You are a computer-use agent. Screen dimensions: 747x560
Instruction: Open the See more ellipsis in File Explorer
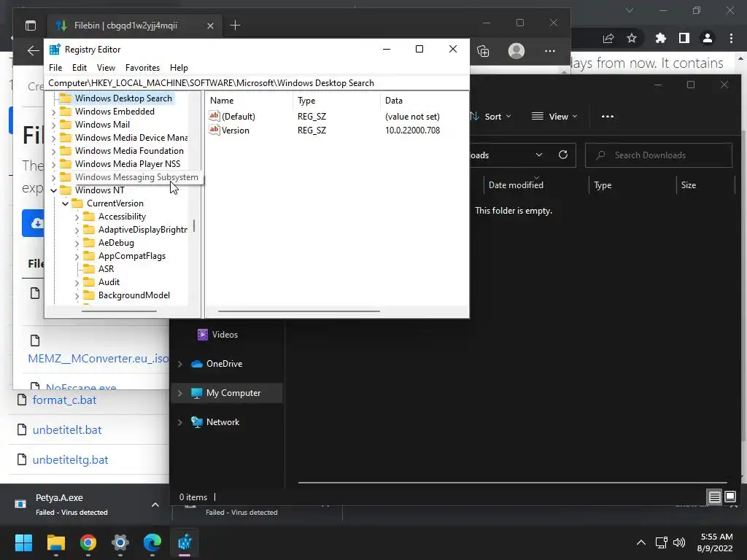pyautogui.click(x=608, y=117)
